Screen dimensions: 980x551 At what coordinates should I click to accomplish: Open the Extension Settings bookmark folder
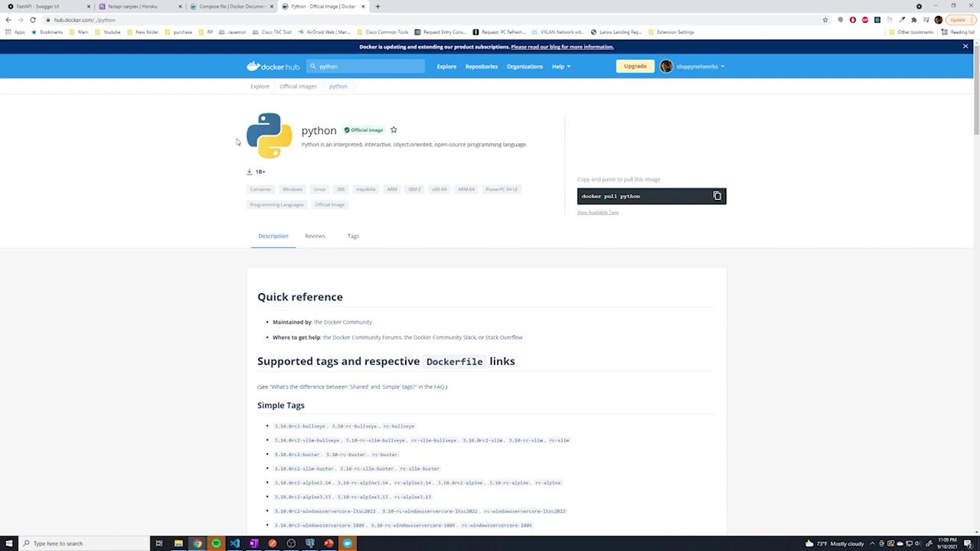pos(671,32)
